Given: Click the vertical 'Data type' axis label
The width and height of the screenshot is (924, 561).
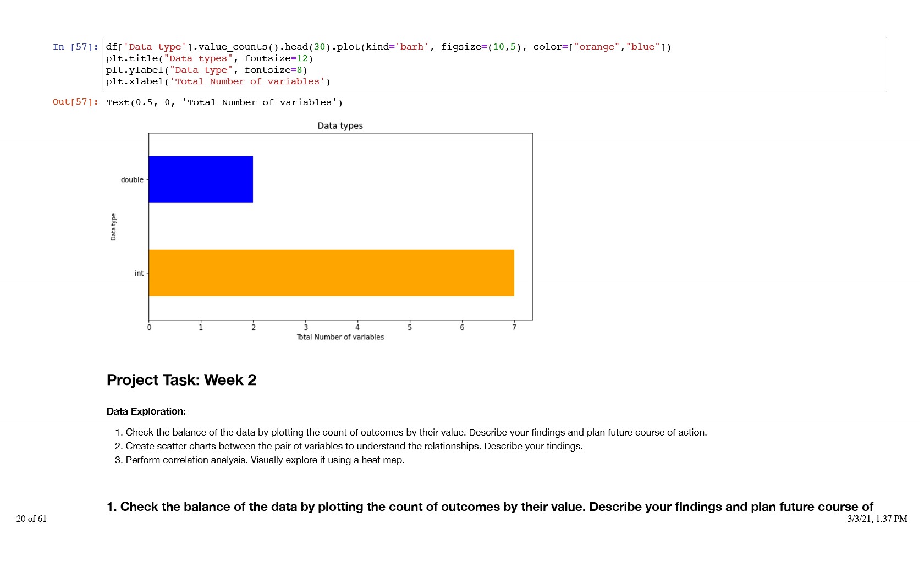Looking at the screenshot, I should (113, 227).
